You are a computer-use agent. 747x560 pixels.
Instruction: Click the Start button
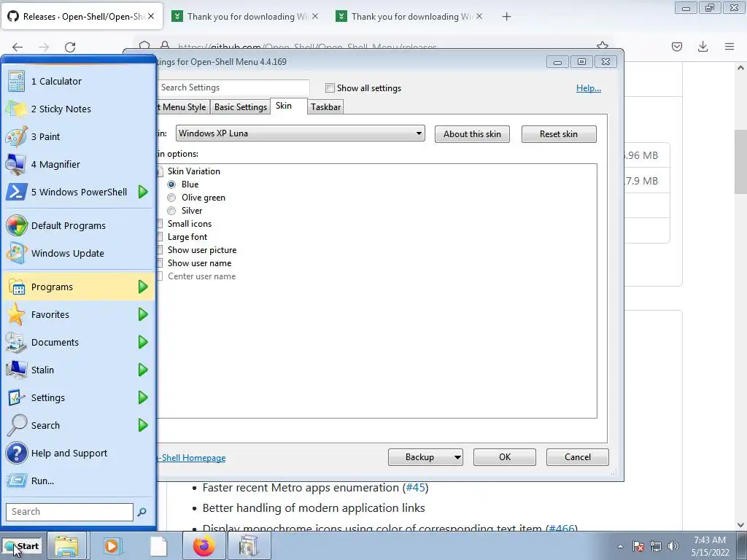click(x=22, y=546)
